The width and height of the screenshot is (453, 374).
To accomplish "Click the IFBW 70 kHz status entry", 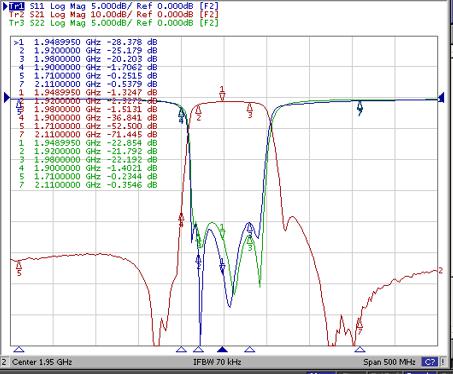I will point(217,362).
